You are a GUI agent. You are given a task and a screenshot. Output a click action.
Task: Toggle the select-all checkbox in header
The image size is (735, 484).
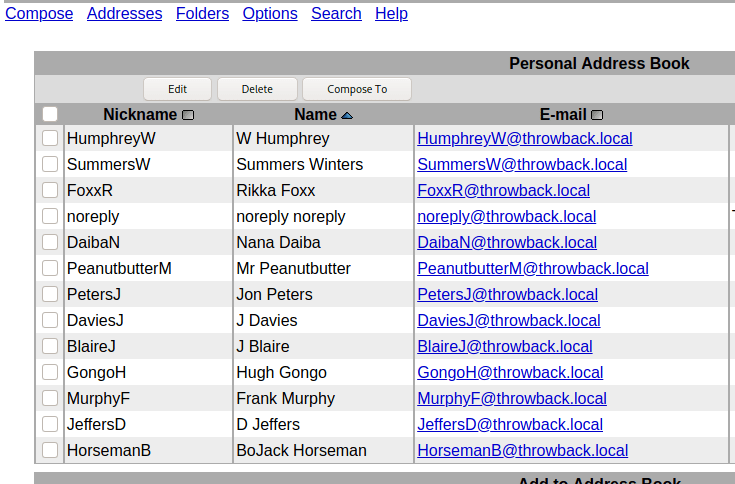pos(50,115)
